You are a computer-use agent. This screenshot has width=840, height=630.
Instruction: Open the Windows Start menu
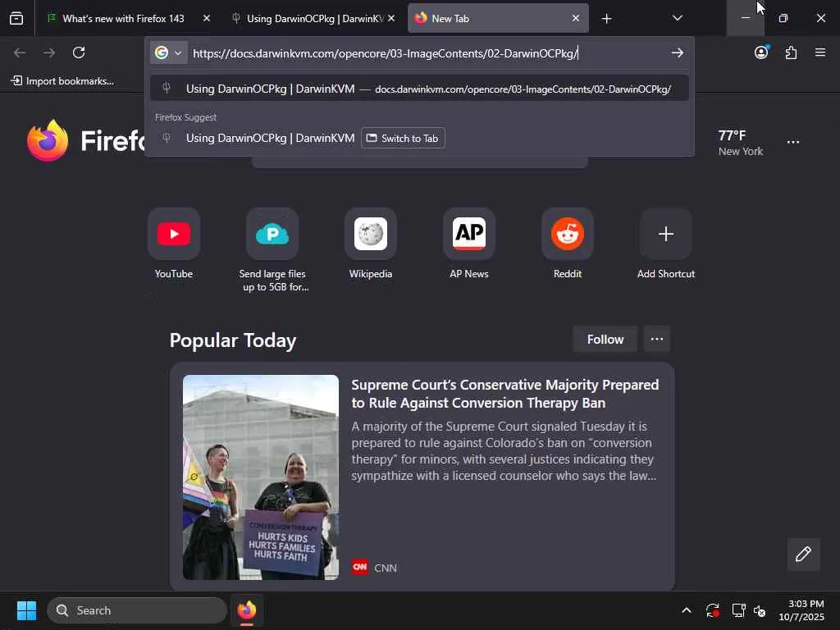coord(27,610)
